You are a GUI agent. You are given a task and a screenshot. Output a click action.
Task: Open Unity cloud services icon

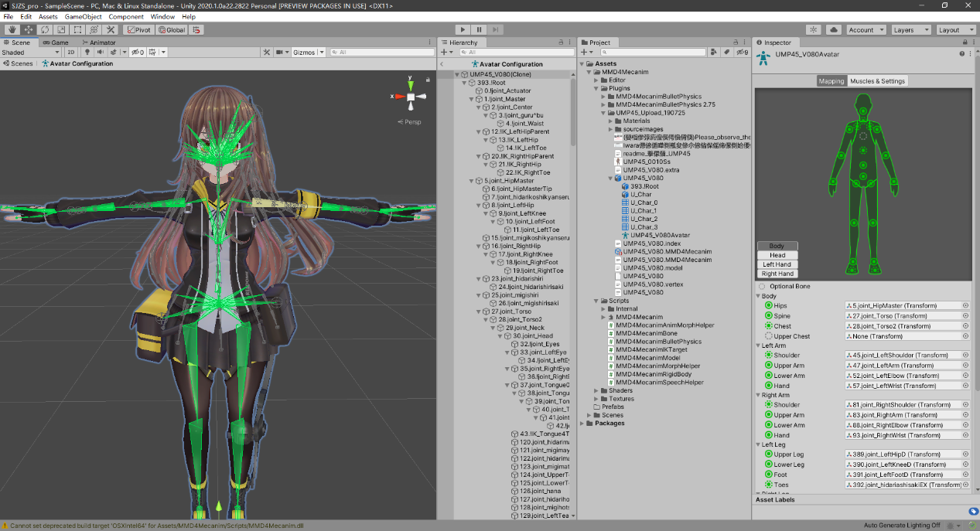click(834, 30)
